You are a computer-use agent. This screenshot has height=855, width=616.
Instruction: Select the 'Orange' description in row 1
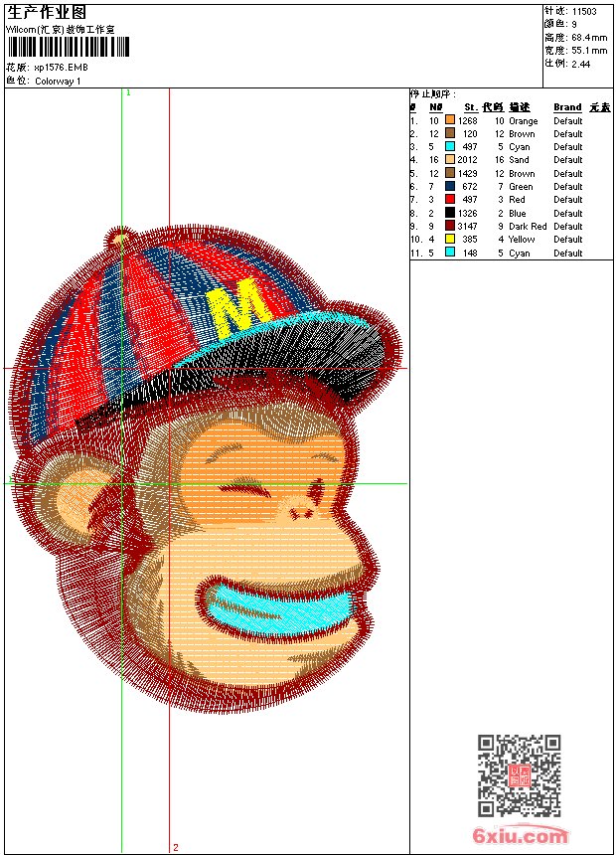click(x=524, y=121)
